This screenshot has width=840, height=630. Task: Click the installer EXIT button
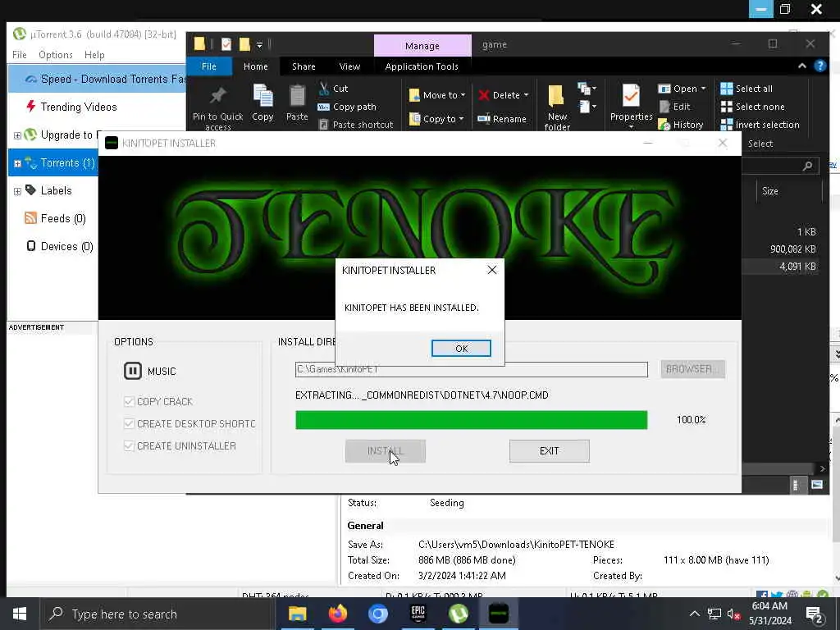549,451
